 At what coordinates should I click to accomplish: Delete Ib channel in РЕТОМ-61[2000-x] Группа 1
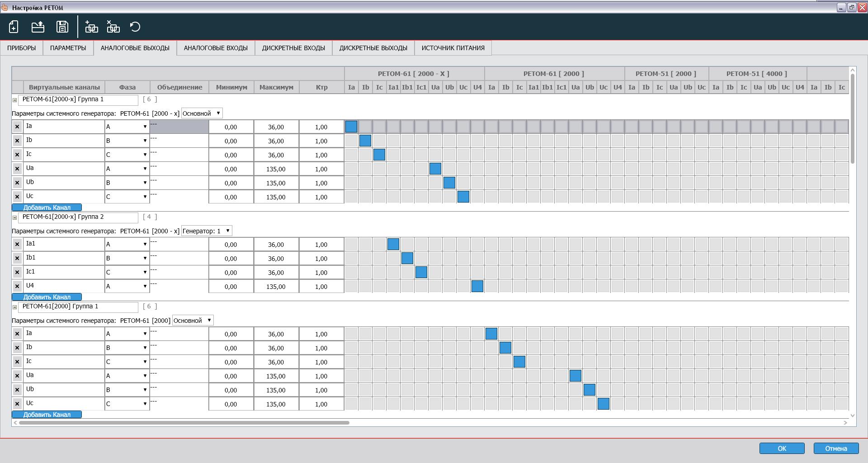click(17, 141)
